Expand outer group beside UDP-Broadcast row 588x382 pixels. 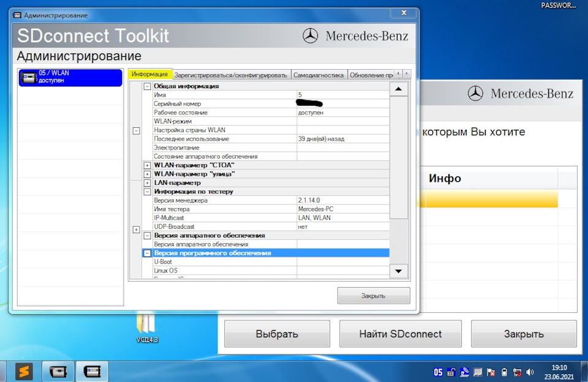[137, 230]
